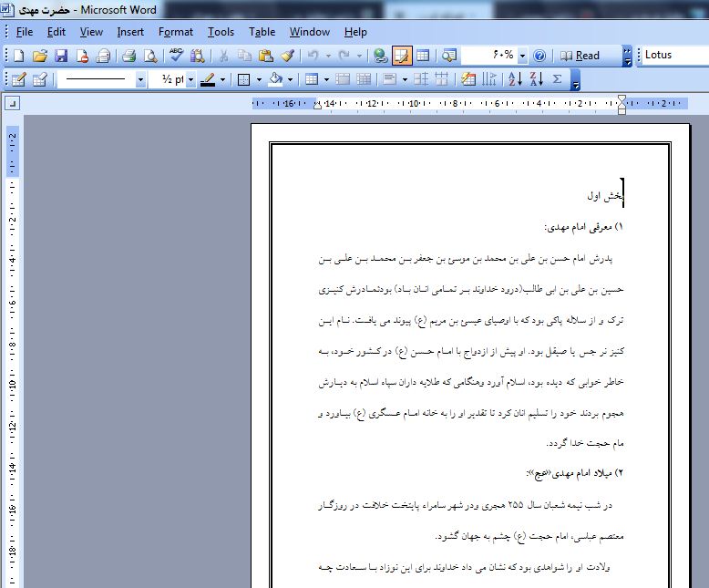Viewport: 709px width, 588px height.
Task: Click the Print icon
Action: (128, 56)
